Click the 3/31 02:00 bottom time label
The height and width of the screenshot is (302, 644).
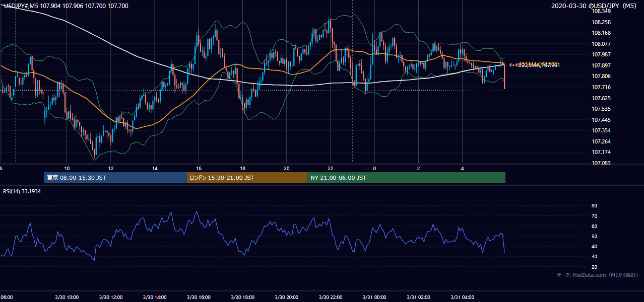[418, 297]
